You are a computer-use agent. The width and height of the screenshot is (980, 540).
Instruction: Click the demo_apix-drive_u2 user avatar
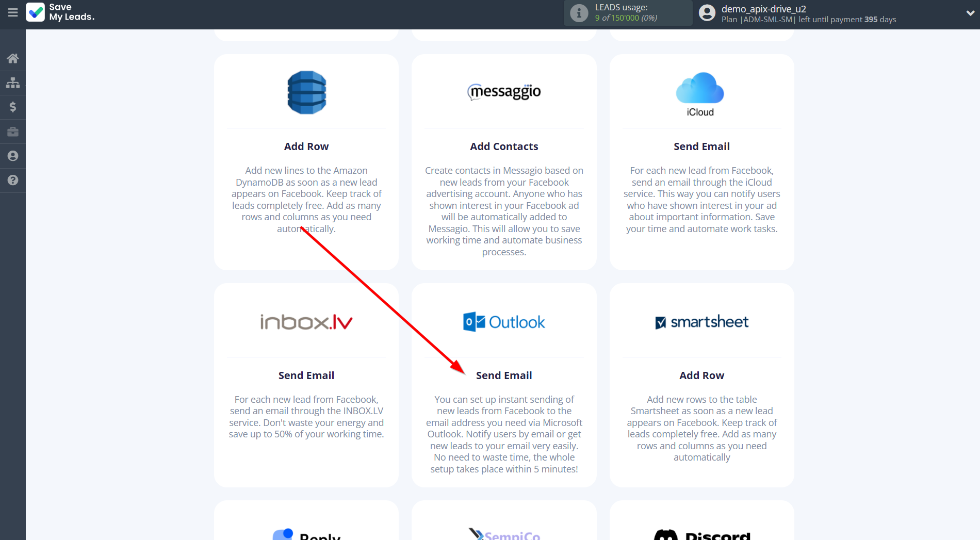[x=706, y=13]
